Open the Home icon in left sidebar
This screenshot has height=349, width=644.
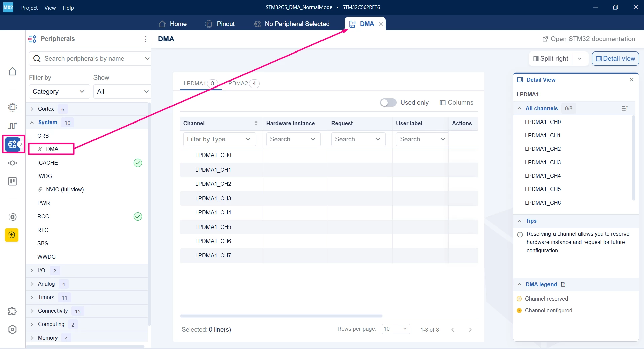point(12,71)
